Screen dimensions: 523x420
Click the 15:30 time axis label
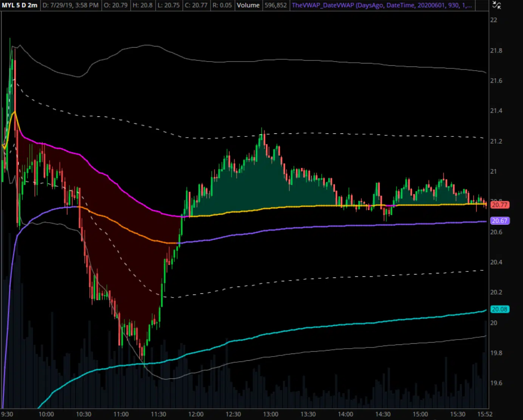pyautogui.click(x=458, y=414)
